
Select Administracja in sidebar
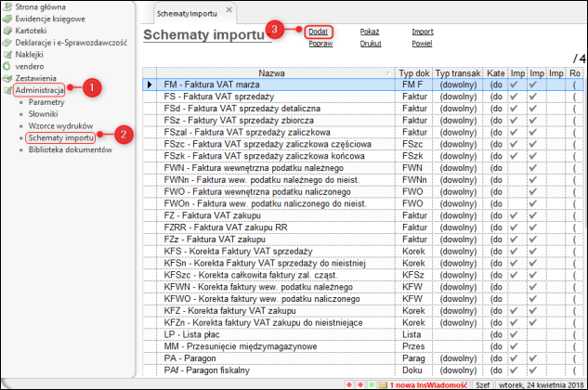click(x=39, y=90)
